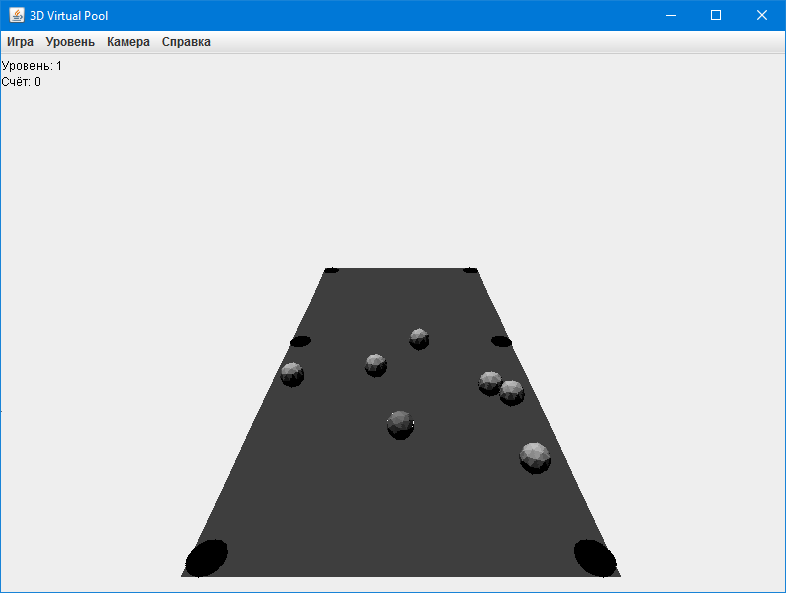Close the 3D Virtual Pool window
Viewport: 786px width, 593px height.
761,15
